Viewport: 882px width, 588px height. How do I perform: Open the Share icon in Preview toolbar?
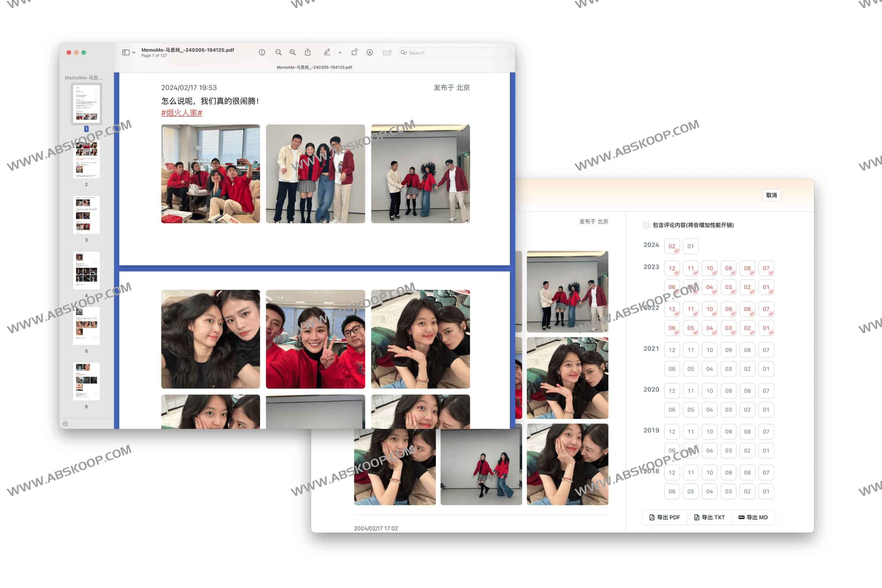[x=307, y=52]
